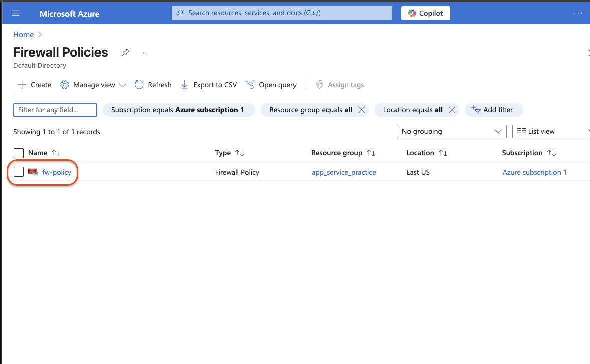Open the No grouping dropdown
The height and width of the screenshot is (364, 590).
[452, 131]
